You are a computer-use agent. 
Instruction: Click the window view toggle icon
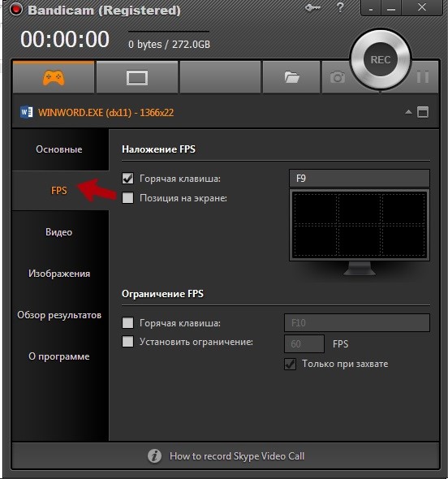423,112
